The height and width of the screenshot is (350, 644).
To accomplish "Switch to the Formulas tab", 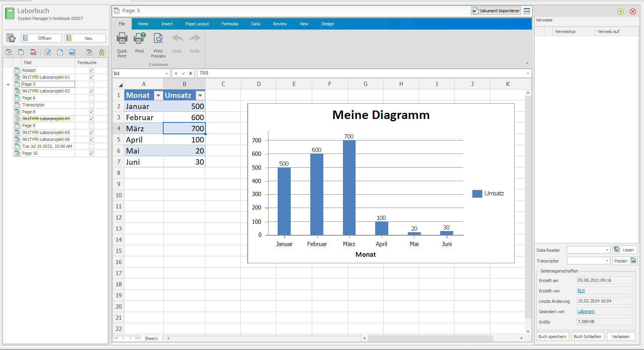I will tap(230, 24).
